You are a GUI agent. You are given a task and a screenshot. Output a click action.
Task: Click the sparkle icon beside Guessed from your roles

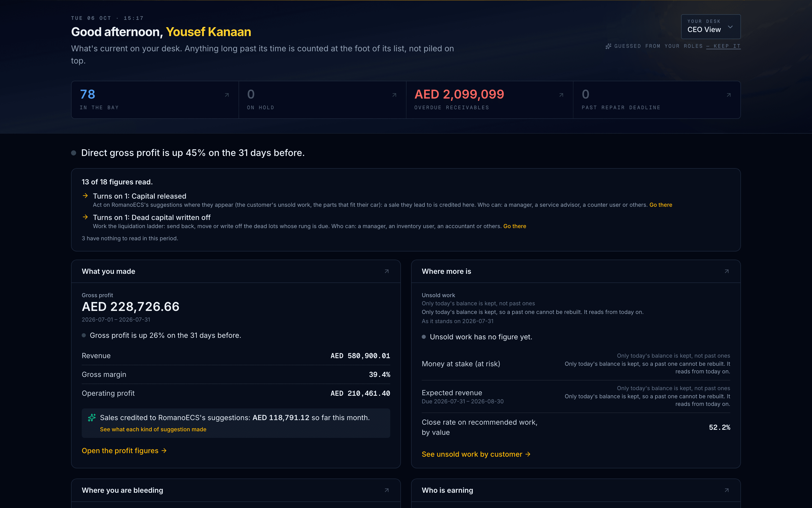(608, 46)
